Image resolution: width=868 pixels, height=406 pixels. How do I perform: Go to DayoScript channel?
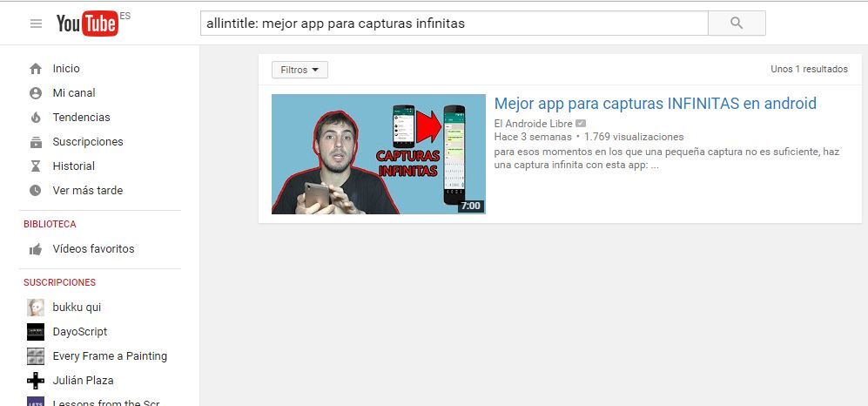79,332
